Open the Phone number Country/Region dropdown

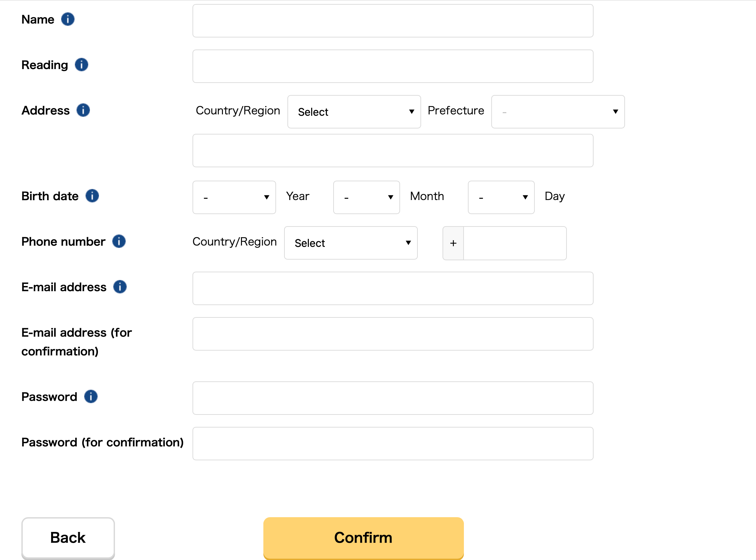point(351,243)
